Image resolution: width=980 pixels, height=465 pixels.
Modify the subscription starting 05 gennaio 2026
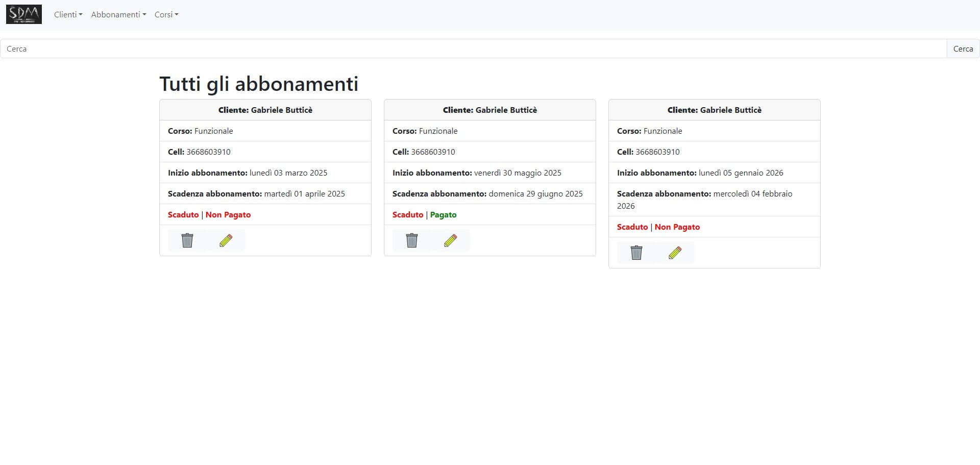click(x=675, y=253)
